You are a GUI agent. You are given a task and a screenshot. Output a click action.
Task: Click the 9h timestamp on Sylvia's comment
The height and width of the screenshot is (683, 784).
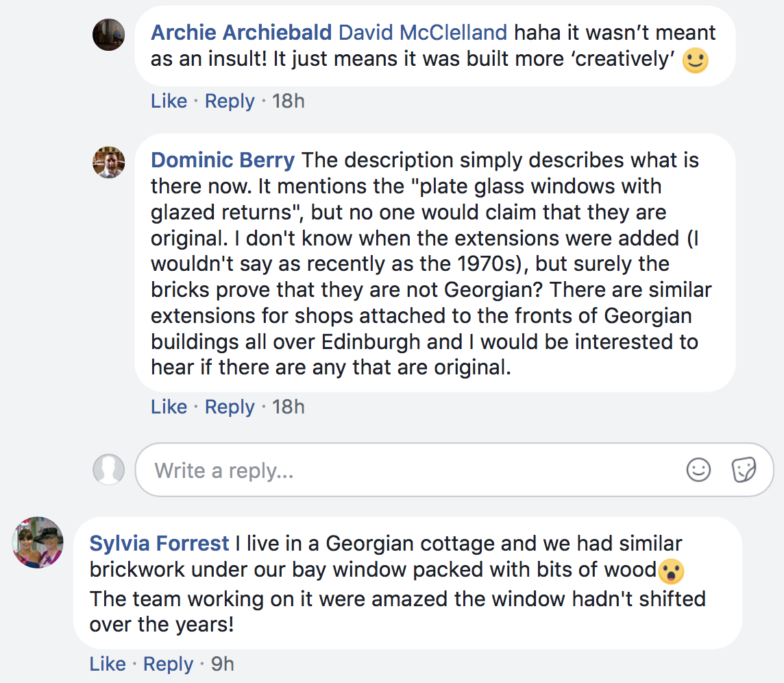pyautogui.click(x=223, y=664)
